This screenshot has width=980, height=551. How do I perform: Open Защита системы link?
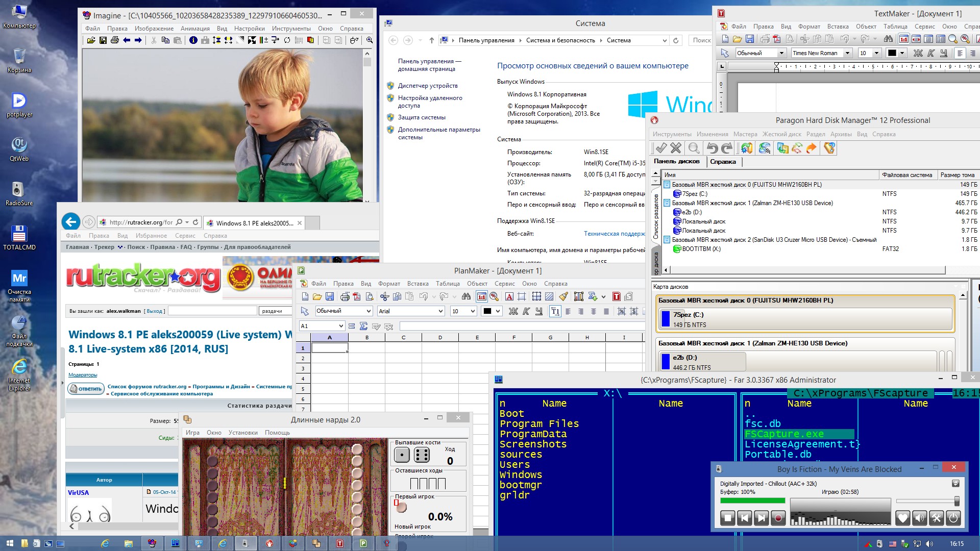pos(422,117)
